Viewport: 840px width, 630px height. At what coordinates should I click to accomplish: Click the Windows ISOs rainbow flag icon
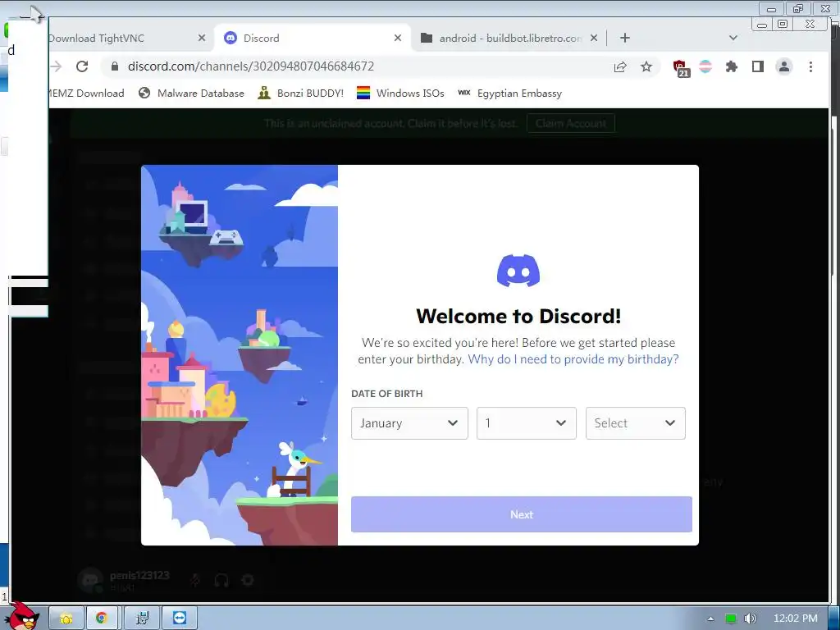point(363,94)
